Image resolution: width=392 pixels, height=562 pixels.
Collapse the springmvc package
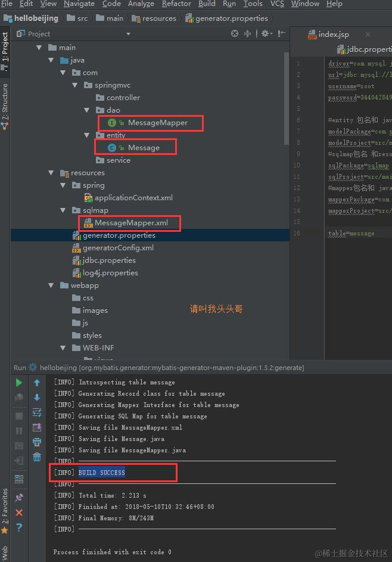75,85
